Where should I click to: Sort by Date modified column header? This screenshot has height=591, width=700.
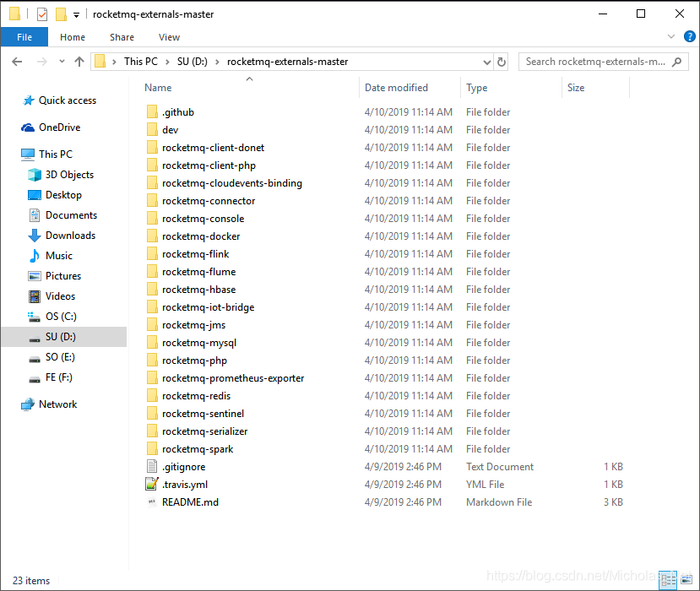pyautogui.click(x=396, y=88)
